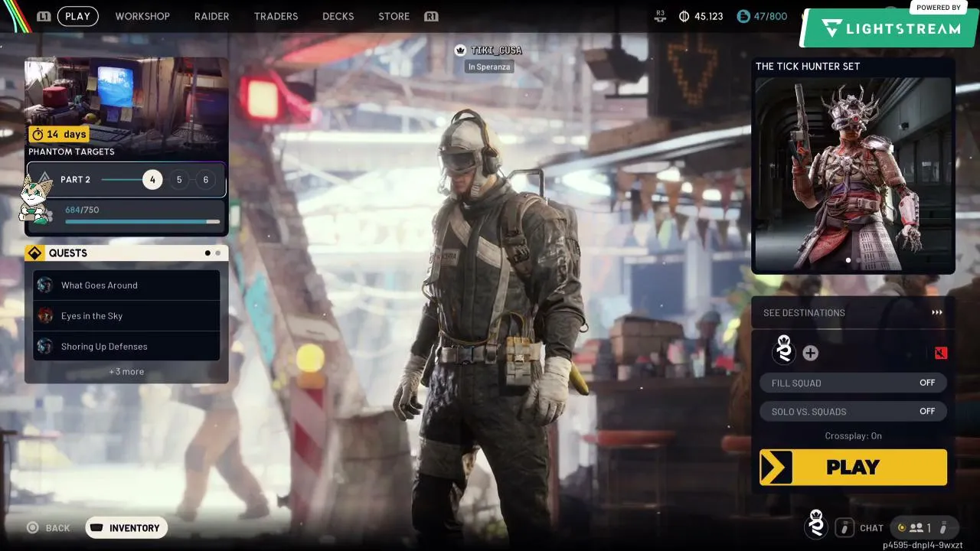
Task: Open the What Goes Around quest
Action: (126, 285)
